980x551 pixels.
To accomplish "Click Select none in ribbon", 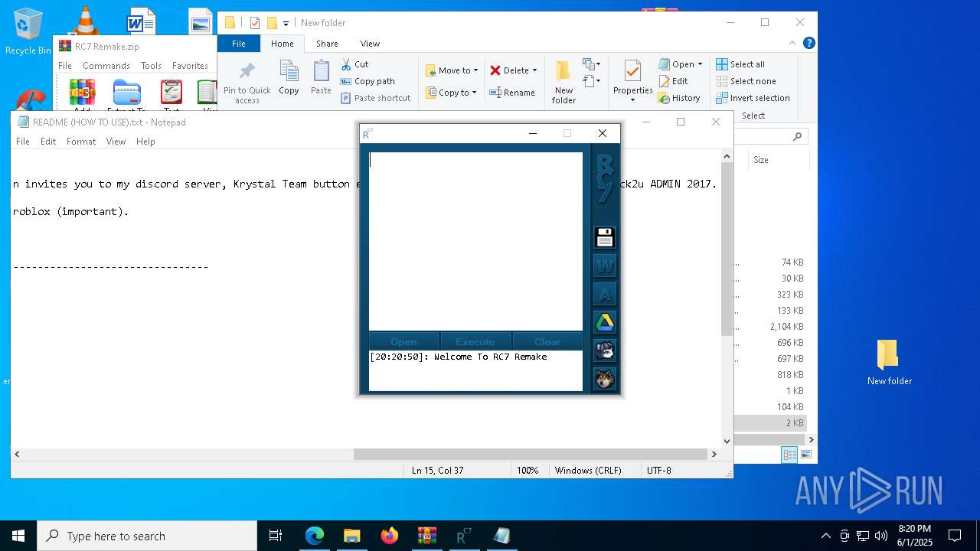I will coord(746,81).
